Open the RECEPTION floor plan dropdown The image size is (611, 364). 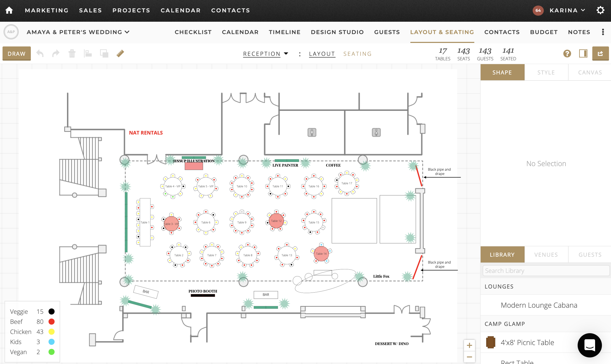(x=265, y=54)
